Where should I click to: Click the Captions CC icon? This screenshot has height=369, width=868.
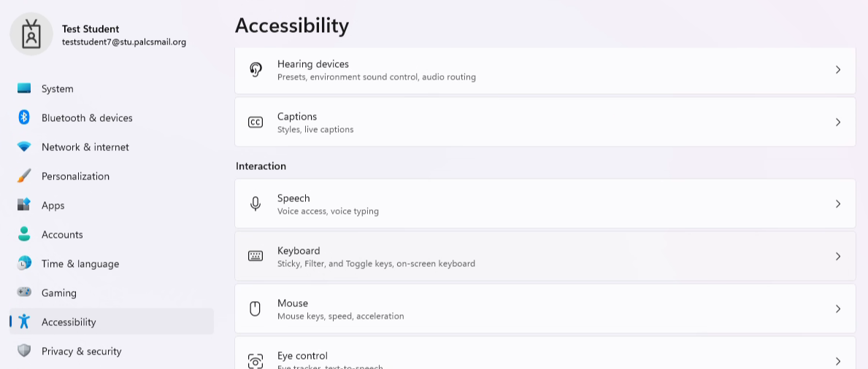[x=256, y=123]
